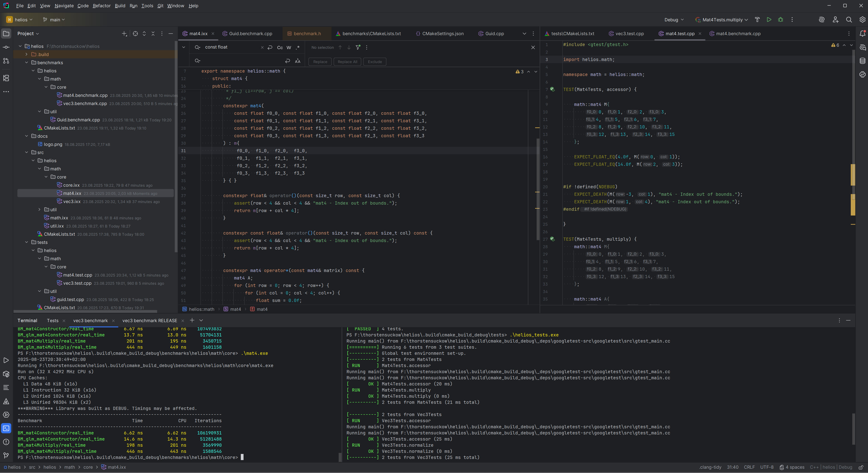The height and width of the screenshot is (473, 868).
Task: Click the Exclude button
Action: 375,62
